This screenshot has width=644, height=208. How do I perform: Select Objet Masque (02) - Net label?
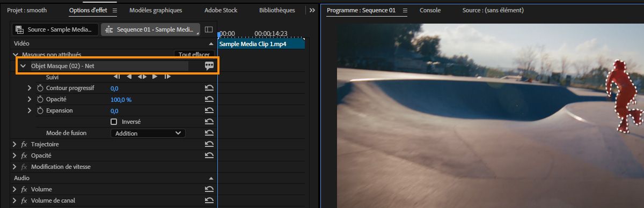pyautogui.click(x=63, y=66)
